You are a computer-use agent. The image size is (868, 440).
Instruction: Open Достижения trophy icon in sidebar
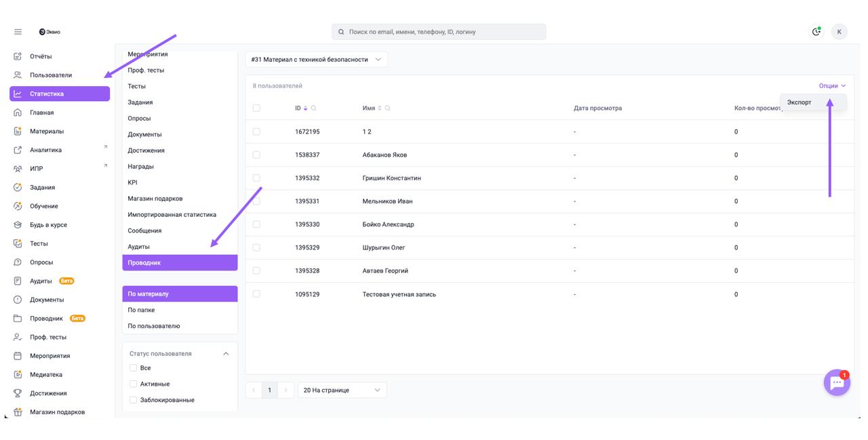click(18, 393)
